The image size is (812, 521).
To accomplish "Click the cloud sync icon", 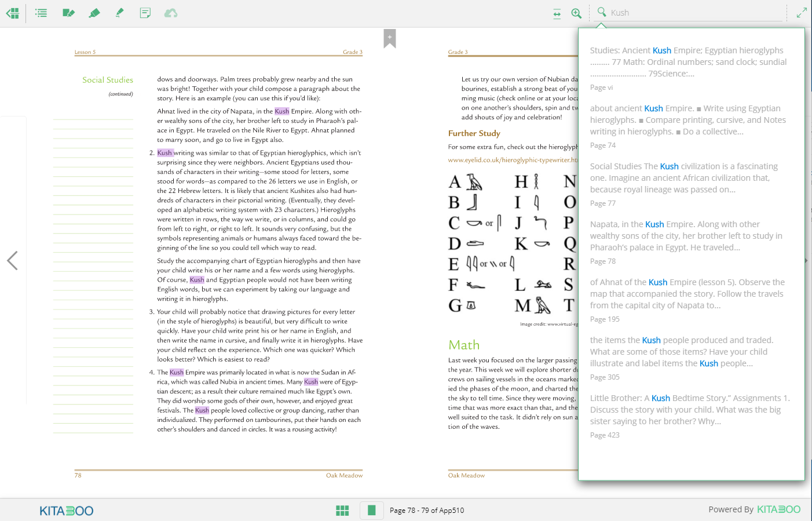I will 171,13.
